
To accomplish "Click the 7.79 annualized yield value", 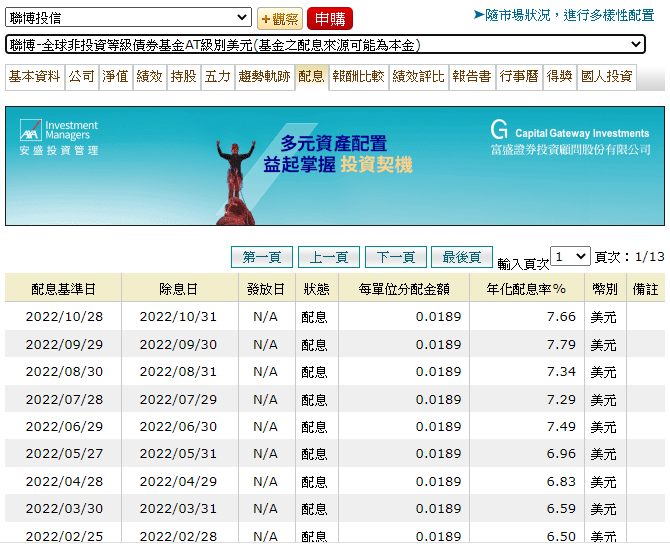I will (561, 344).
